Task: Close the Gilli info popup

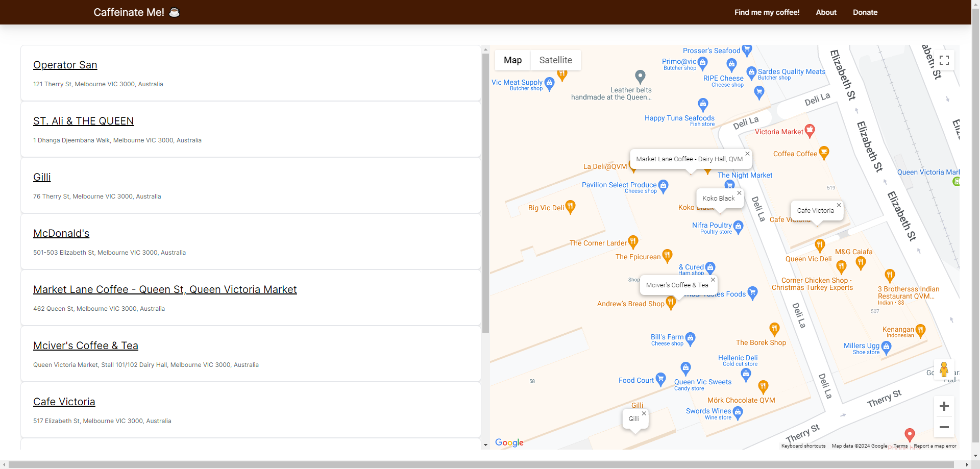Action: click(644, 413)
